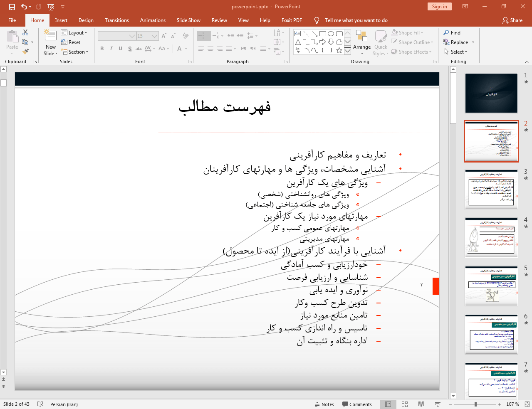Open the Transitions tab

(117, 20)
